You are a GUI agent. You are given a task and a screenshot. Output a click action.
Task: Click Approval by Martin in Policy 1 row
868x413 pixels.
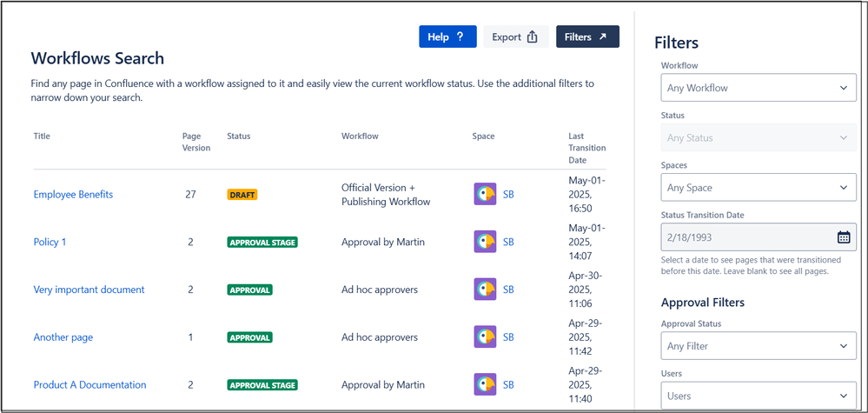tap(383, 242)
